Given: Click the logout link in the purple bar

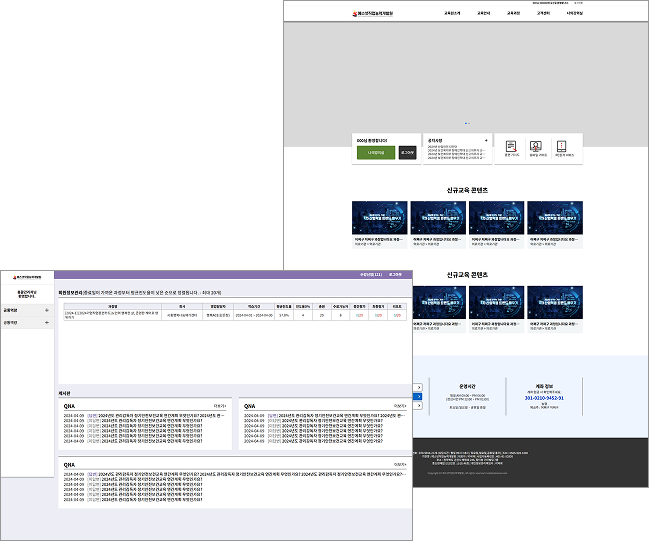Looking at the screenshot, I should tap(395, 274).
